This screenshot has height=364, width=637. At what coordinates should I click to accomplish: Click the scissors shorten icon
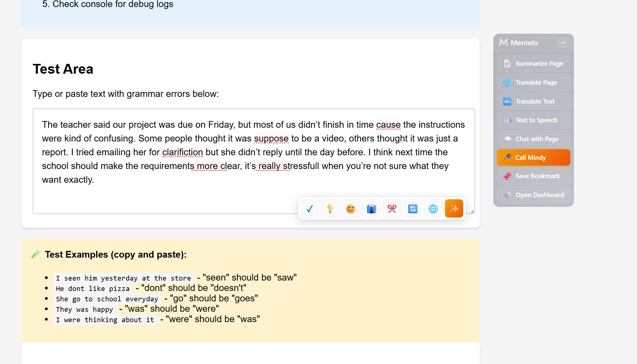(392, 209)
